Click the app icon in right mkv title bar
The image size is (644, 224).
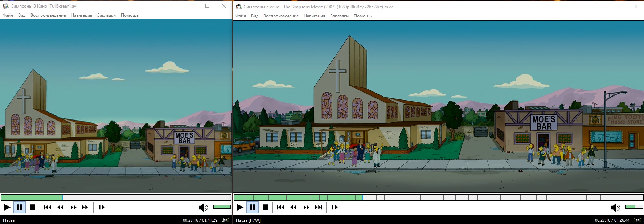(239, 7)
